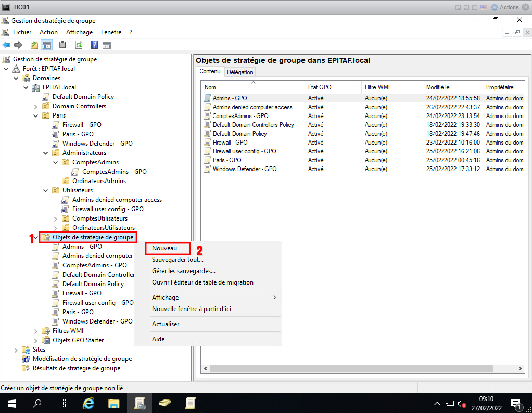This screenshot has height=413, width=532.
Task: Expand the Sites node in tree
Action: pyautogui.click(x=16, y=350)
